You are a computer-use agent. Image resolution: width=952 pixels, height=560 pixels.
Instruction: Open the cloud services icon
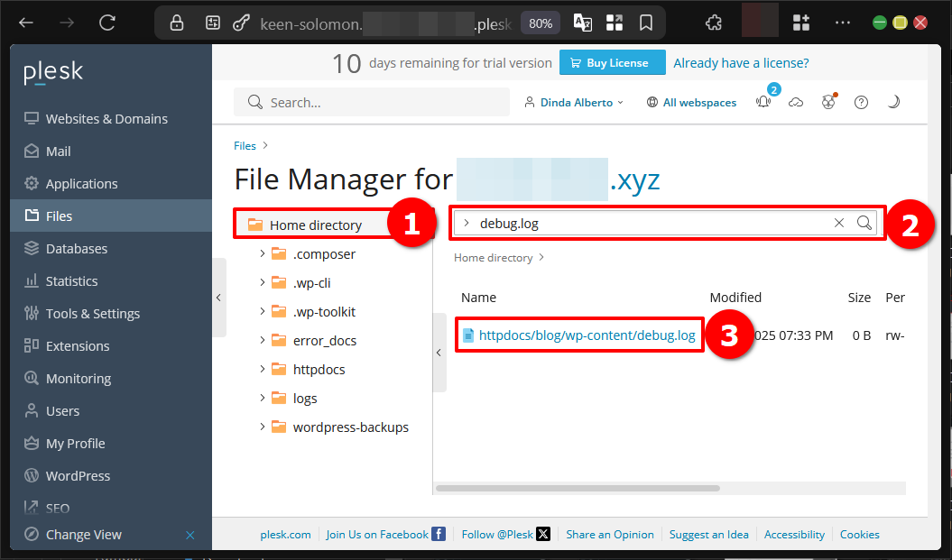tap(796, 102)
